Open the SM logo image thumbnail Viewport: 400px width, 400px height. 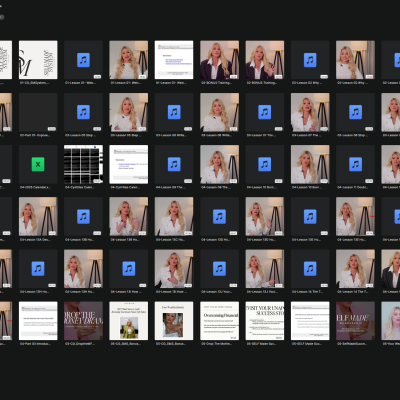(x=38, y=60)
